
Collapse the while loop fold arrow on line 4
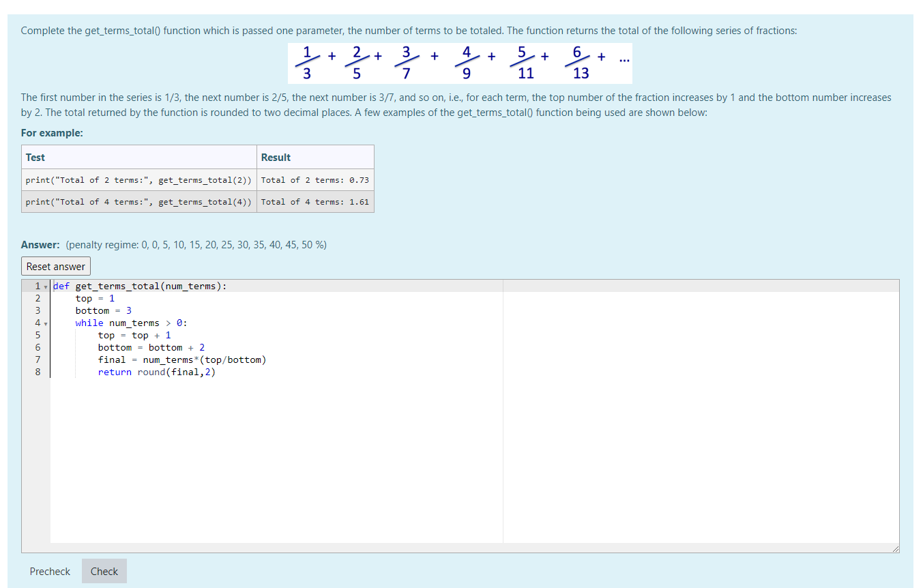(46, 323)
